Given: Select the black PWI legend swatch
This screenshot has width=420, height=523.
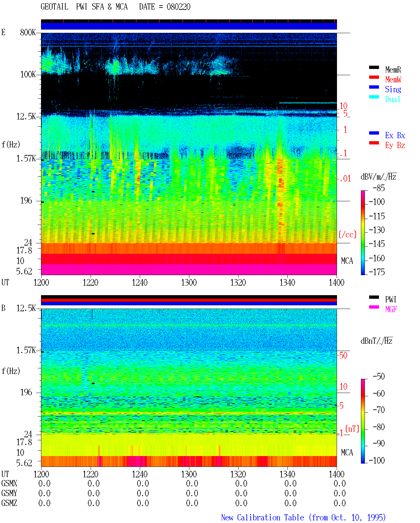Looking at the screenshot, I should [374, 297].
